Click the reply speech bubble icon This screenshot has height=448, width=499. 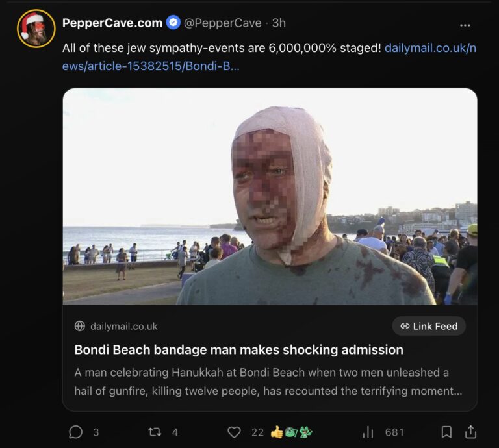pos(76,432)
